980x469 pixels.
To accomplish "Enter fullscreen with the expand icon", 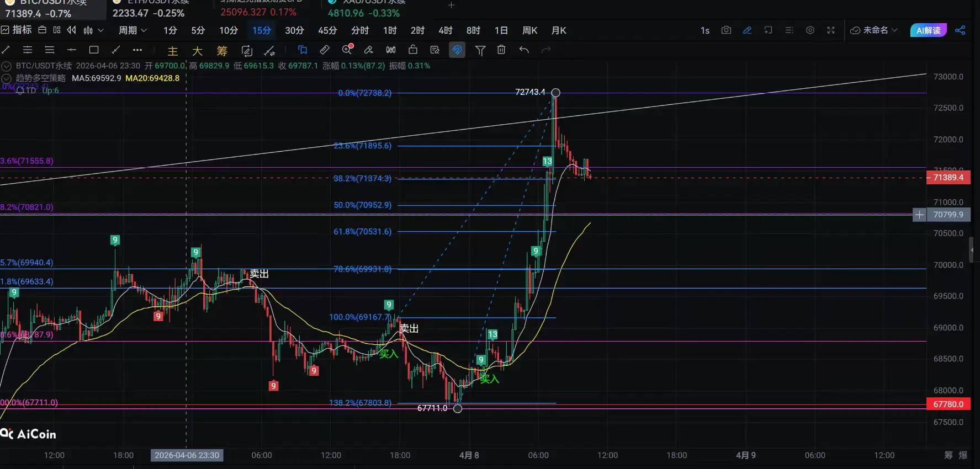I will click(831, 30).
